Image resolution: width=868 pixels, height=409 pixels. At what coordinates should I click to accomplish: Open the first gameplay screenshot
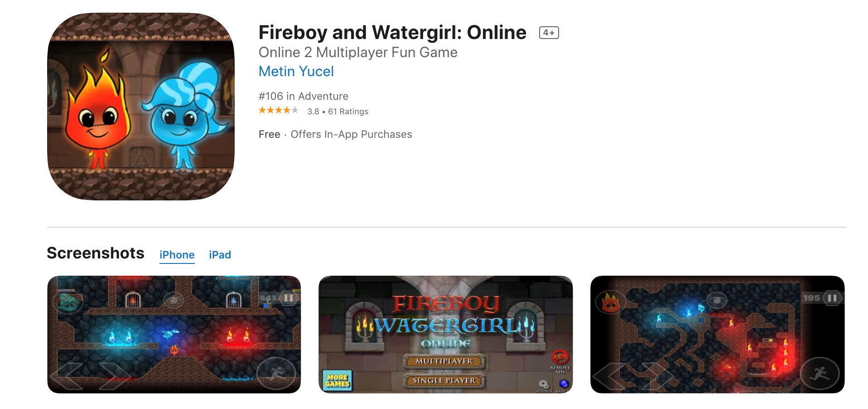pos(174,334)
